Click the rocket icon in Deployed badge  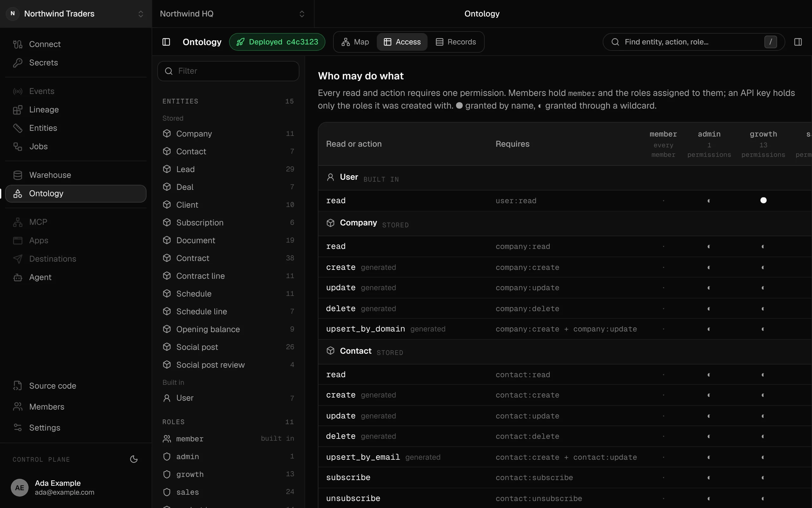[240, 42]
